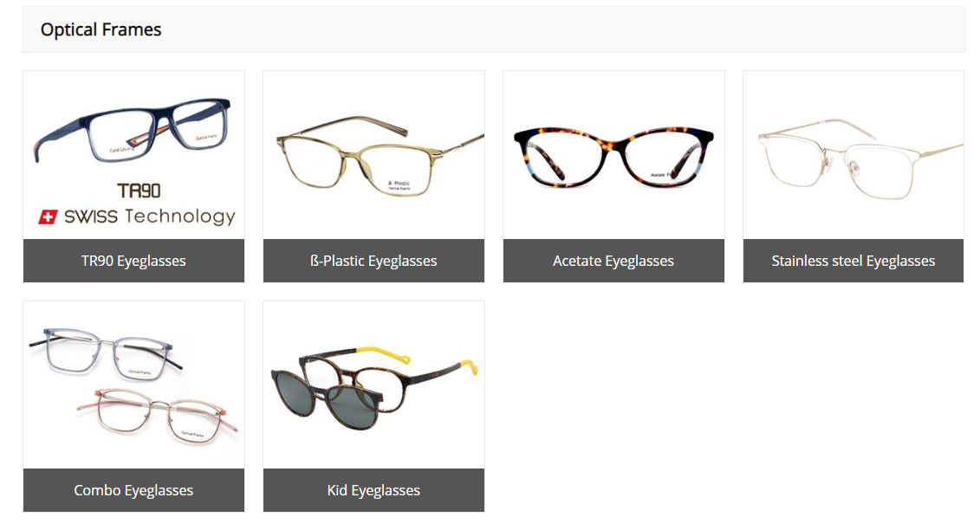Click the SWISS Technology text graphic
This screenshot has height=530, width=980.
click(150, 217)
